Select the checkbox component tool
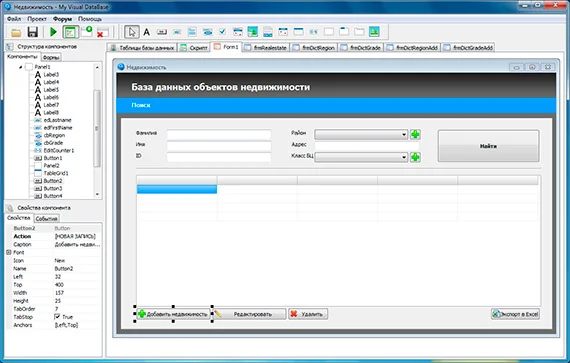Screen dimensions: 570x363 click(222, 32)
